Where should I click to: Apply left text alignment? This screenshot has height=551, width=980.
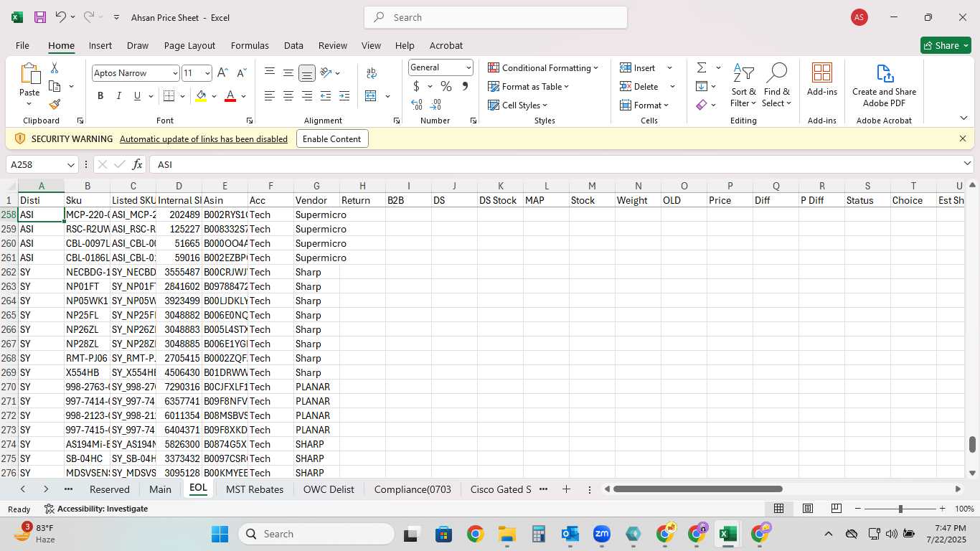(270, 96)
